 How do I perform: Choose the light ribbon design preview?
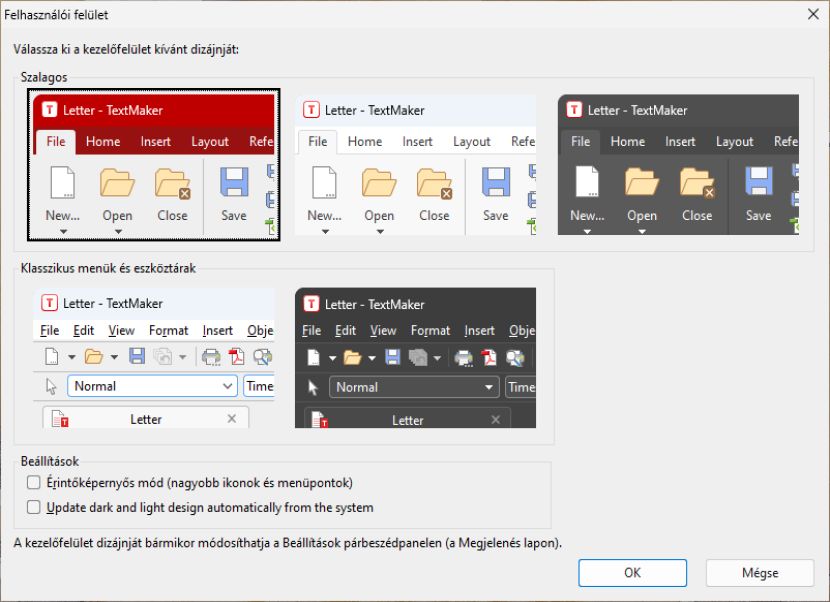416,165
